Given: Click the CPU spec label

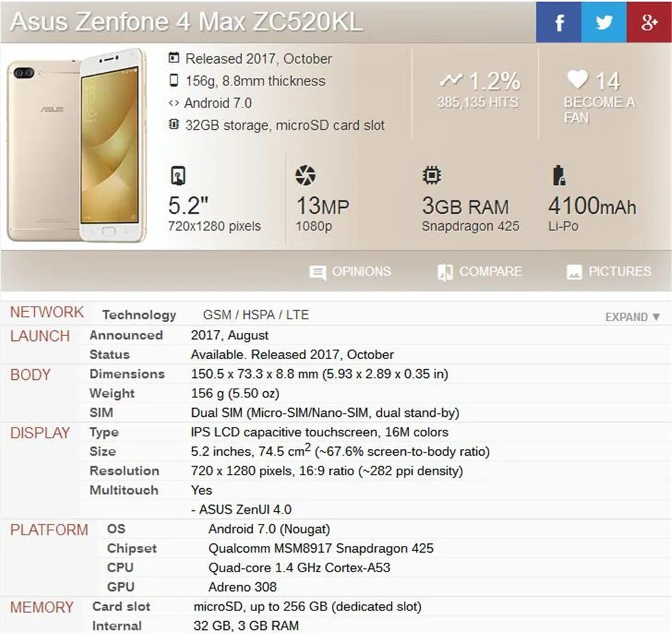Looking at the screenshot, I should click(120, 567).
